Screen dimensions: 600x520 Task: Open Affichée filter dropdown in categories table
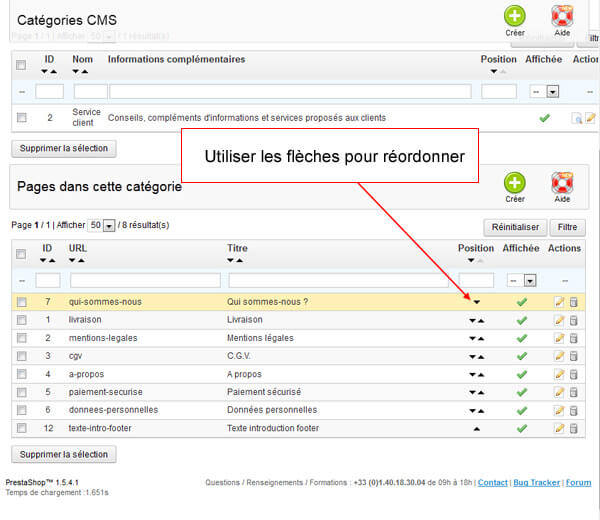(544, 92)
